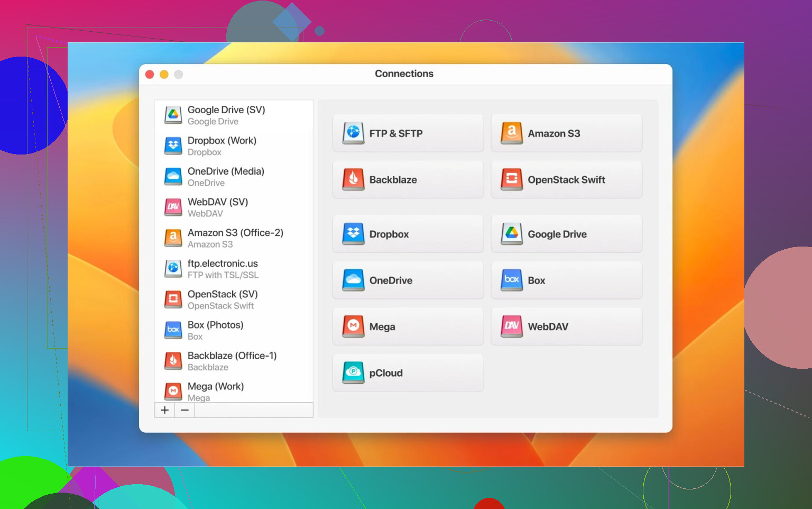This screenshot has height=509, width=812.
Task: Select the Mega connection type icon
Action: tap(353, 326)
